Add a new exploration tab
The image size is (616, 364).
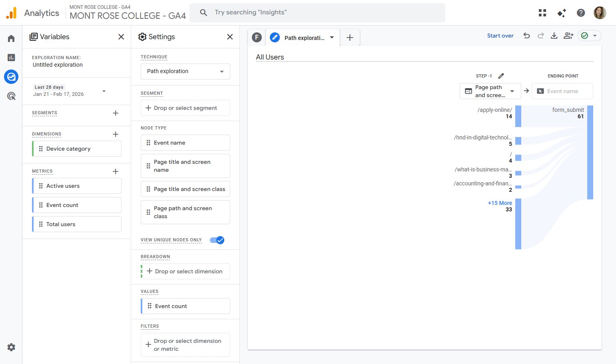point(350,38)
